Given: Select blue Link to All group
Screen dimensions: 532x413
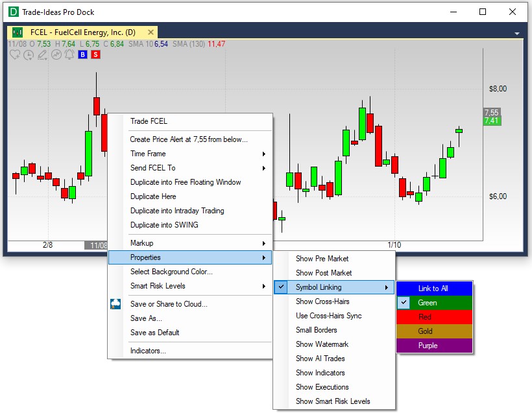Looking at the screenshot, I should point(434,289).
